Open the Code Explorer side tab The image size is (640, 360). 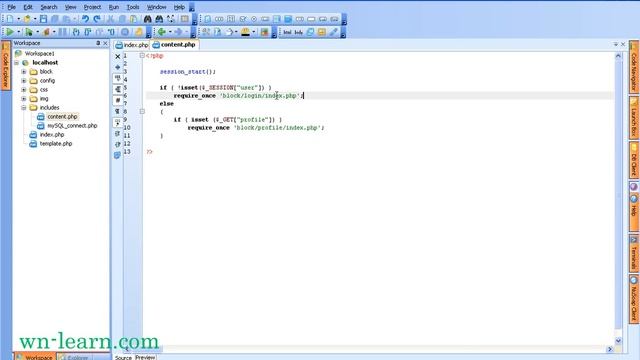(x=6, y=65)
